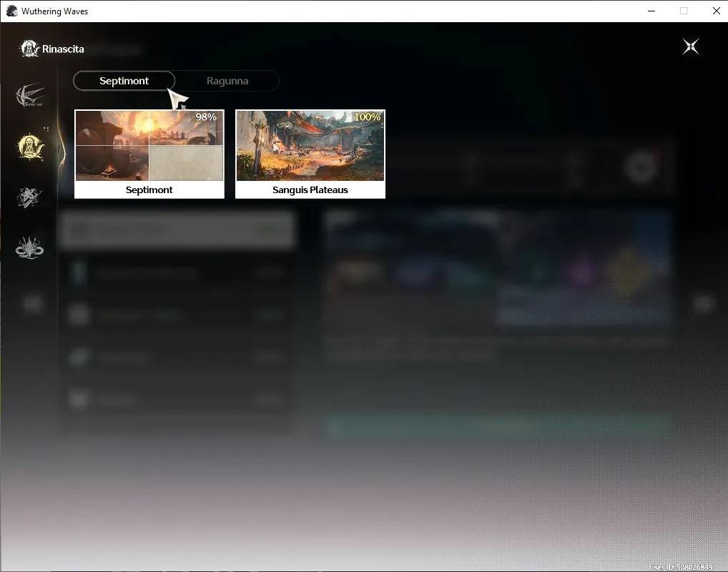Select the star-shaped region emblem in the sidebar
The width and height of the screenshot is (728, 572).
[29, 197]
